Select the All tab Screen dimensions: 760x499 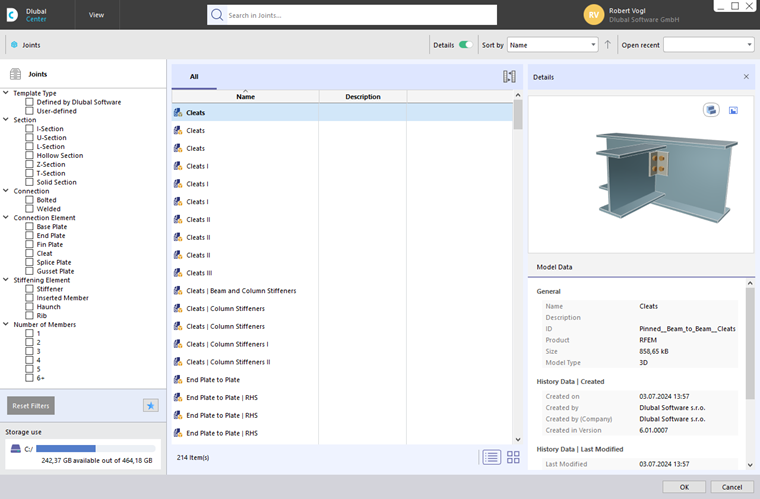(194, 77)
